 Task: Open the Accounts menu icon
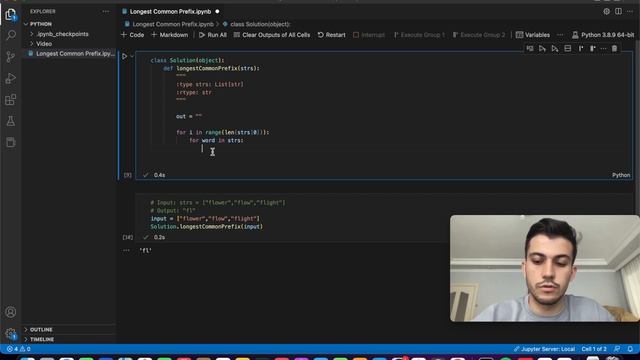click(11, 312)
